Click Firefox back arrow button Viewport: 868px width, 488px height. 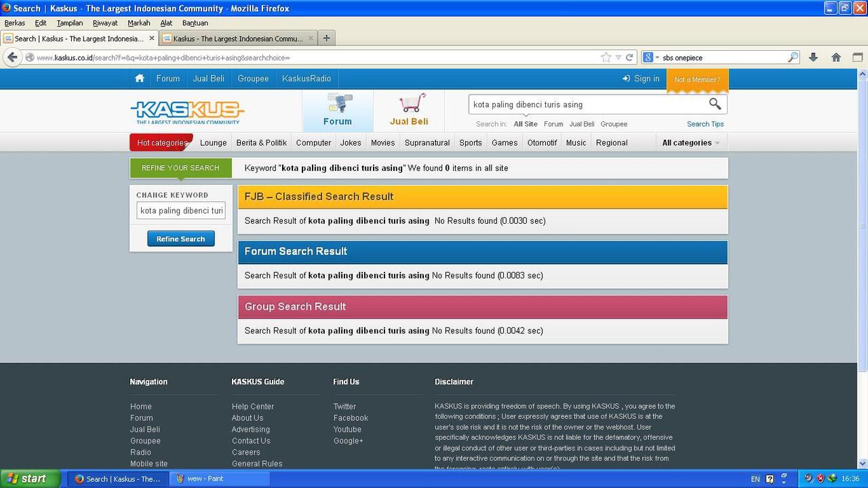point(12,58)
